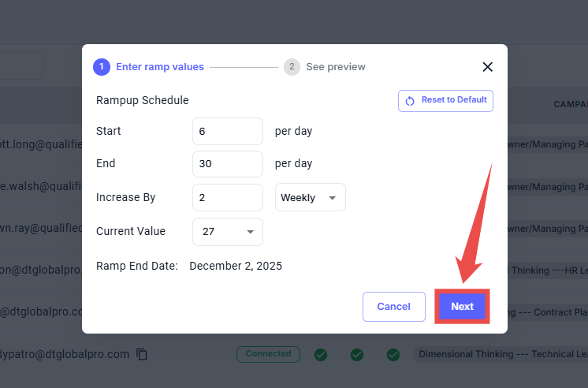Viewport: 588px width, 388px height.
Task: Click the Increase By value field
Action: tap(227, 197)
